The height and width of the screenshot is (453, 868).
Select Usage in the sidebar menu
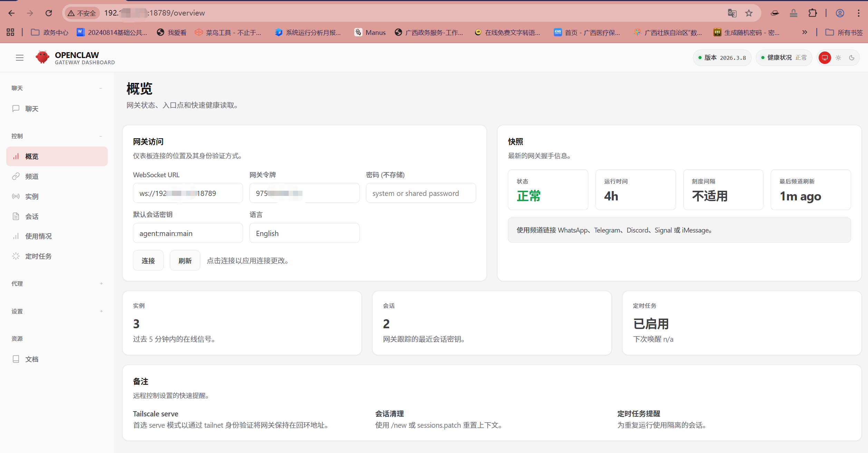tap(38, 236)
